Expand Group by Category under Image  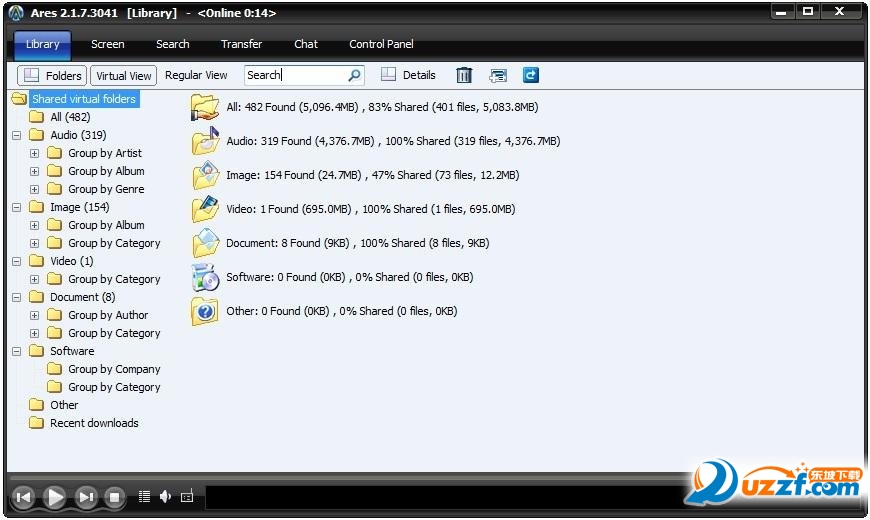(34, 243)
